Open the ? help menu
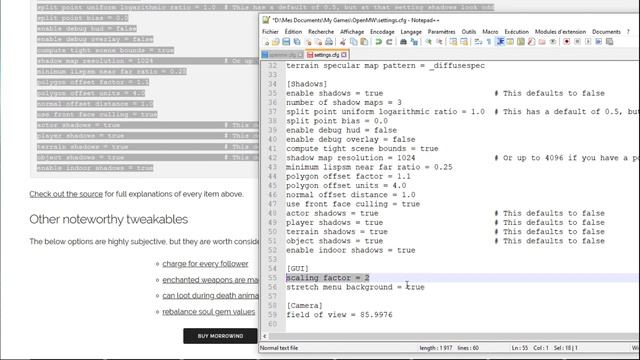 (629, 31)
